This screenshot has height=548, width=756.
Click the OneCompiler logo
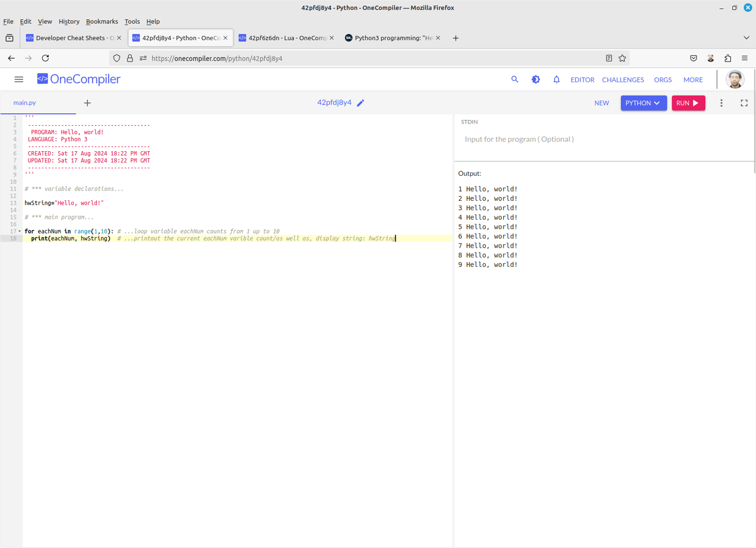click(x=79, y=79)
